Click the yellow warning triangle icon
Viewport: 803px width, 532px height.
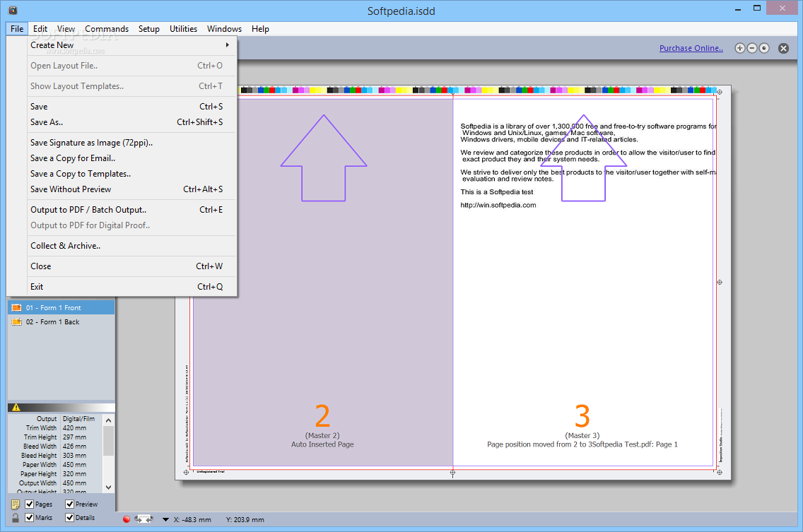pos(16,408)
